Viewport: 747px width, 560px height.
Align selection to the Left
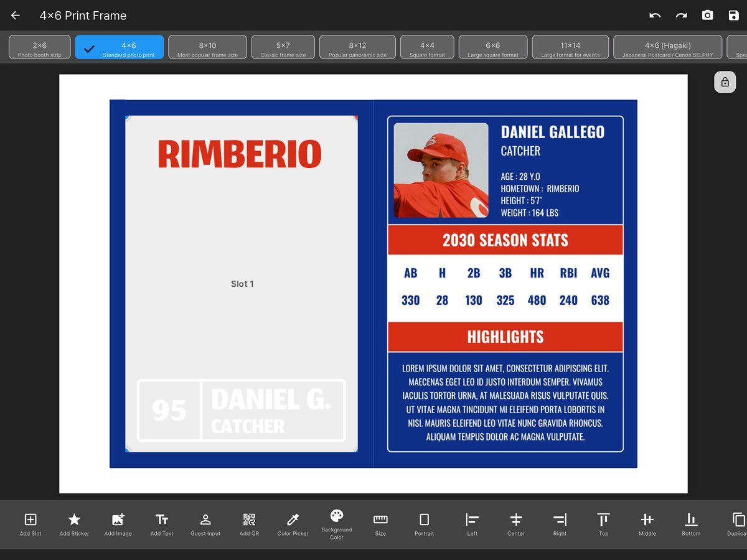click(472, 524)
